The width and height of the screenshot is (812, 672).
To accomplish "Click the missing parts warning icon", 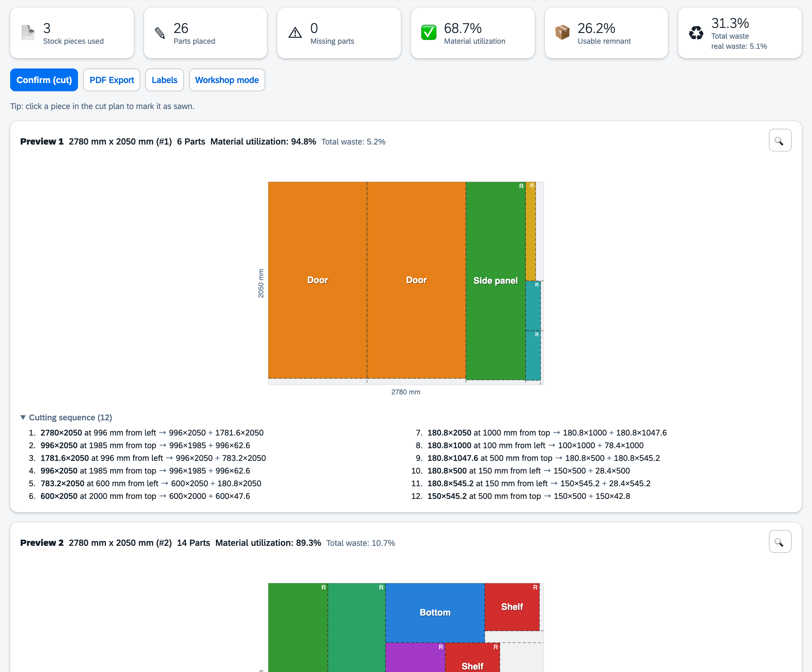I will click(x=295, y=33).
